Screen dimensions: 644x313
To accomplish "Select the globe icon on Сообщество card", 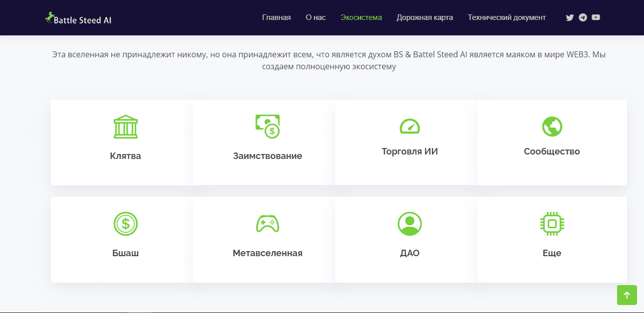I will pos(552,126).
